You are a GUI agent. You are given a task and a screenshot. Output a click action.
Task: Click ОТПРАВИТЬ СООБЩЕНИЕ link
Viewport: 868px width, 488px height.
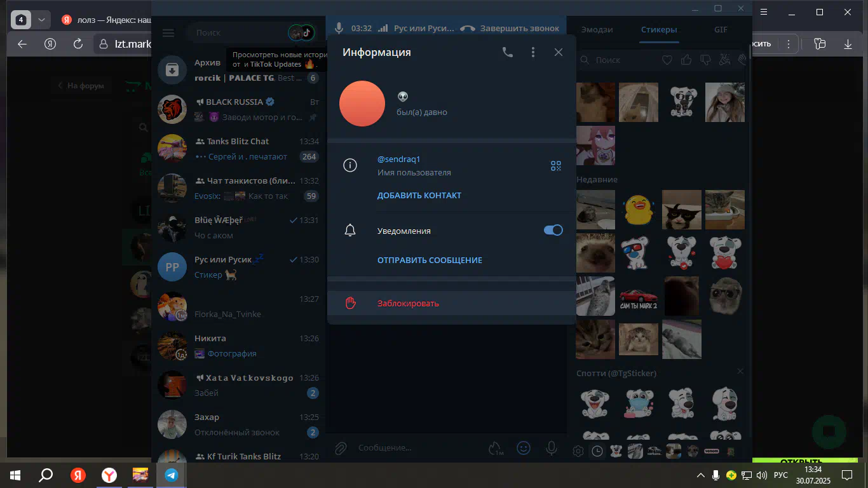click(430, 260)
